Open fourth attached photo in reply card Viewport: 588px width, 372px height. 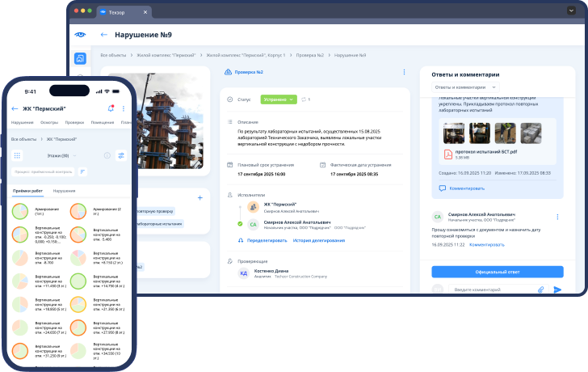(x=531, y=133)
